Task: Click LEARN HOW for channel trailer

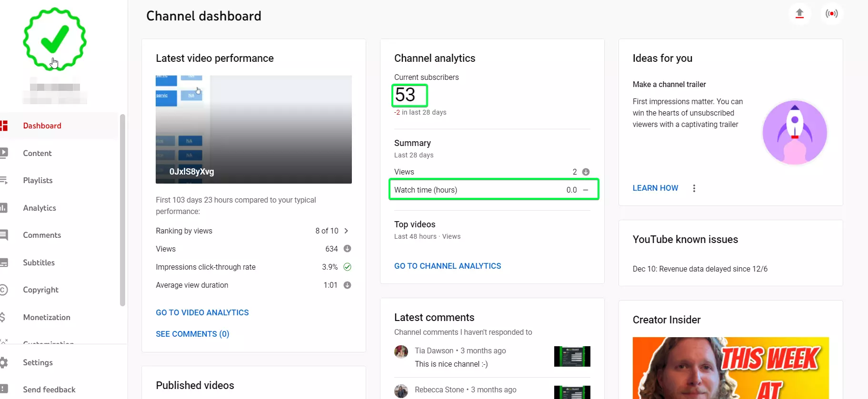Action: coord(655,188)
